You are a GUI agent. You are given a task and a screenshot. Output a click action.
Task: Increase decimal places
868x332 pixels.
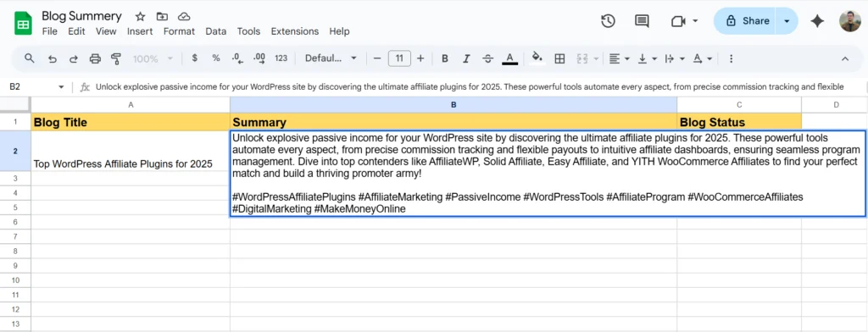(259, 58)
